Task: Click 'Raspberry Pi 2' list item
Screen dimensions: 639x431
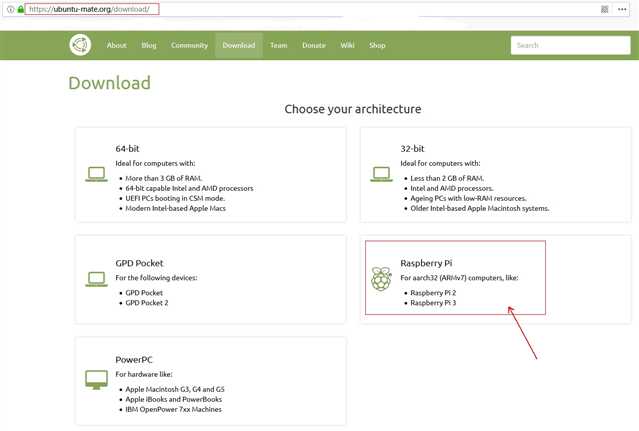Action: pyautogui.click(x=433, y=293)
